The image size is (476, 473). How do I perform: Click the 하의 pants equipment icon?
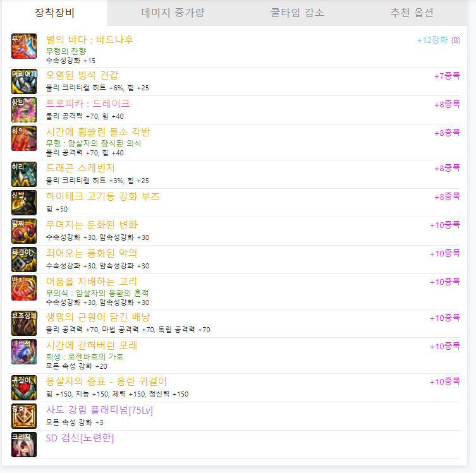(x=24, y=138)
